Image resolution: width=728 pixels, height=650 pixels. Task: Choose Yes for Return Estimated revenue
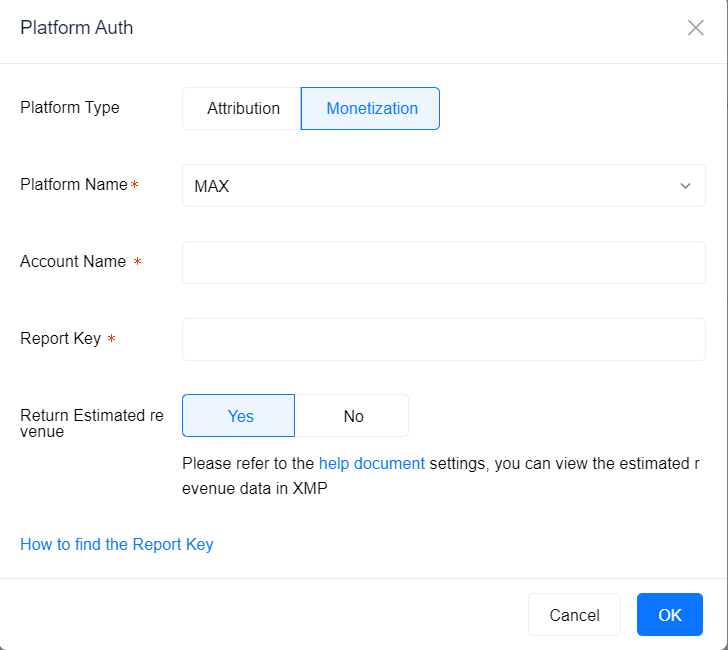pos(239,416)
